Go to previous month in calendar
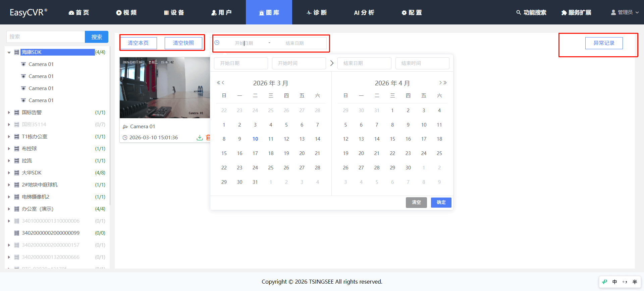 (x=223, y=83)
